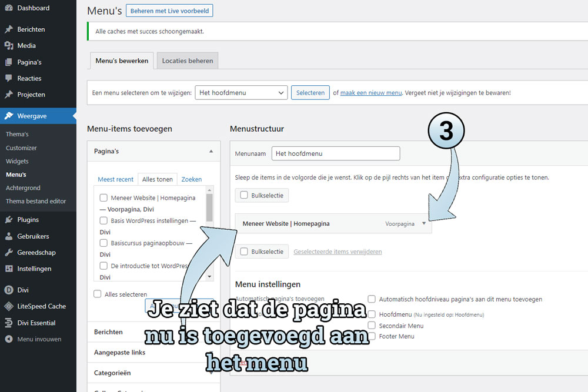
Task: Expand the Meneer Website Homepagina menu item
Action: [x=424, y=223]
